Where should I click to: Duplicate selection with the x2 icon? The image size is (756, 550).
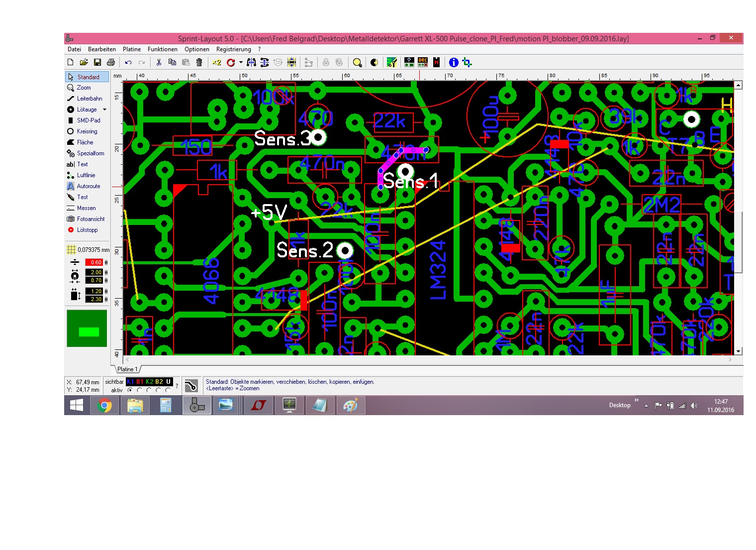click(x=217, y=62)
